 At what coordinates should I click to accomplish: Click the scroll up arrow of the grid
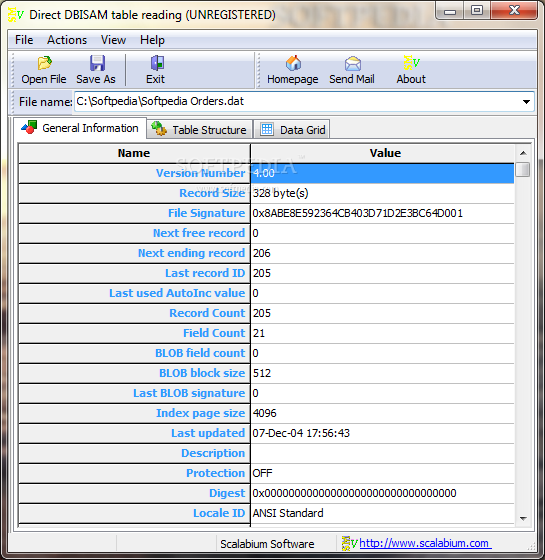click(x=523, y=153)
